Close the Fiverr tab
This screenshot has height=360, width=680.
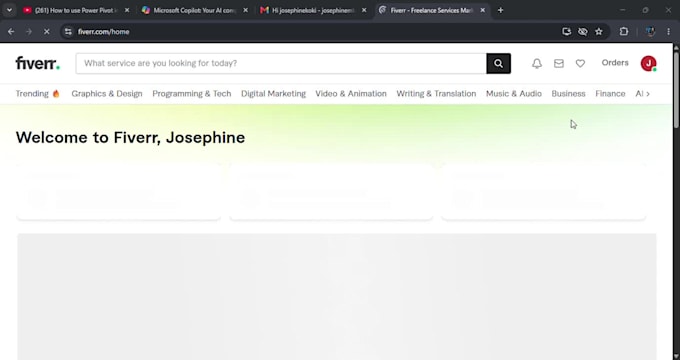(x=483, y=10)
